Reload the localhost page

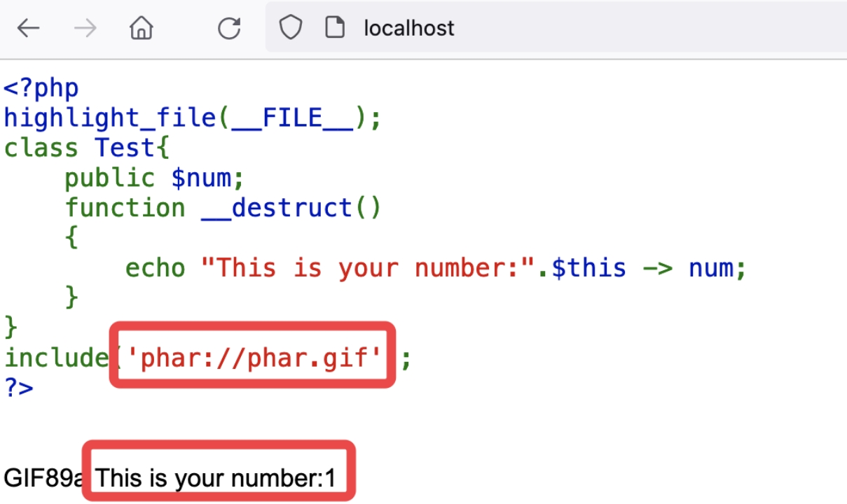coord(229,29)
